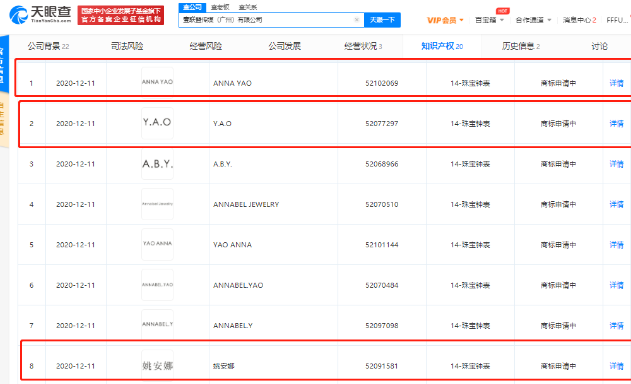Image resolution: width=631 pixels, height=384 pixels.
Task: Open the red official credit agency banner
Action: point(121,15)
